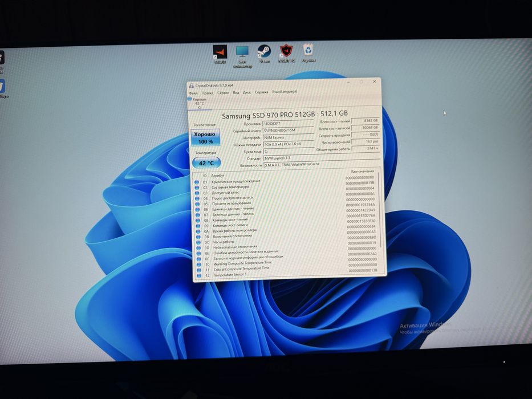Click raw value 00000015B30F30
Image resolution: width=532 pixels, height=399 pixels.
pos(361,221)
